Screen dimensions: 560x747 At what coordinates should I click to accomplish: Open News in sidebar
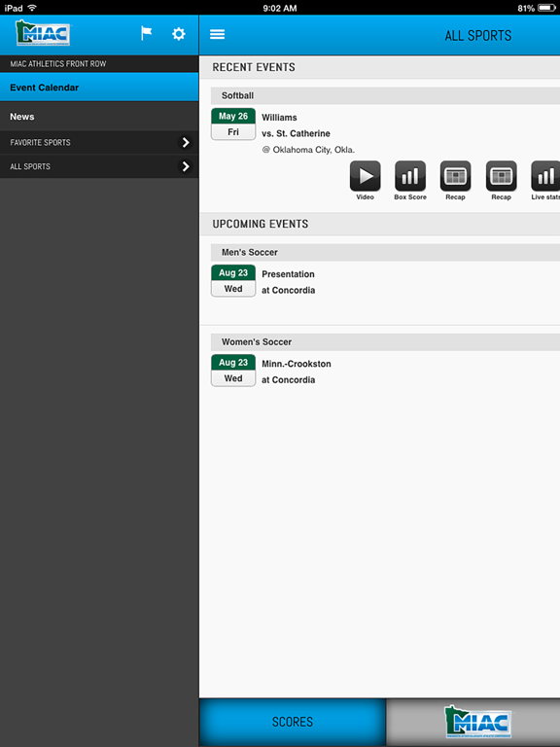click(99, 117)
